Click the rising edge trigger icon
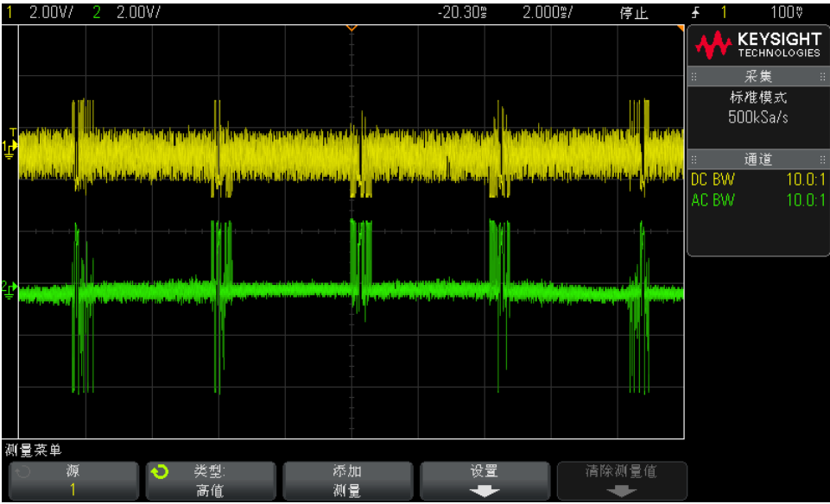830x504 pixels. (695, 12)
